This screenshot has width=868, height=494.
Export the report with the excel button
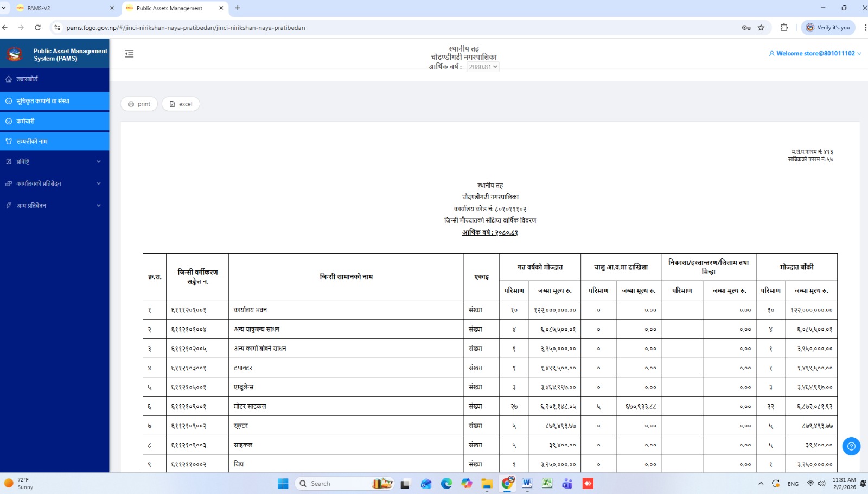[181, 104]
